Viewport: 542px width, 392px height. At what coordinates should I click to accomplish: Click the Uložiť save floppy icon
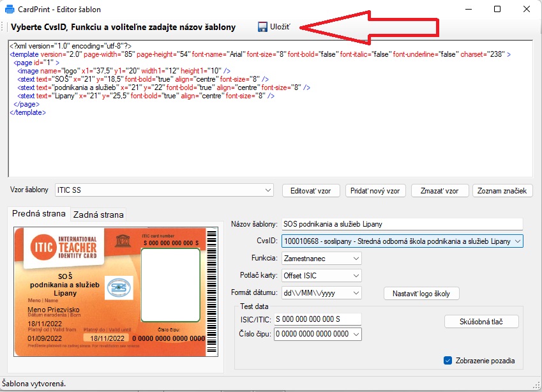pyautogui.click(x=262, y=27)
